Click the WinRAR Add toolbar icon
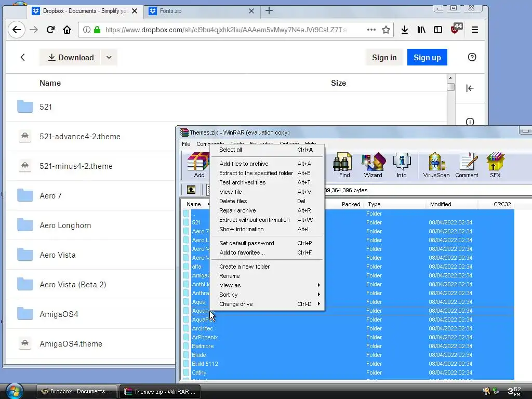 199,165
